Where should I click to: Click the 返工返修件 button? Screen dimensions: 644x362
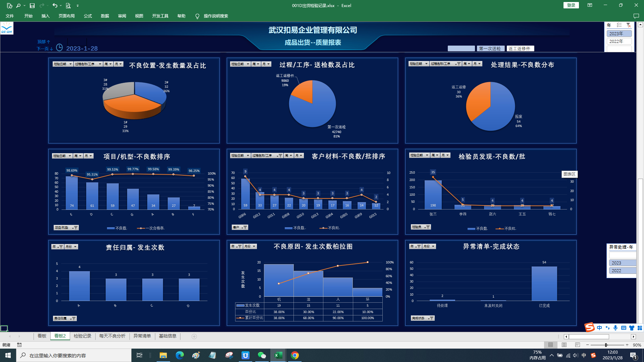pyautogui.click(x=520, y=49)
